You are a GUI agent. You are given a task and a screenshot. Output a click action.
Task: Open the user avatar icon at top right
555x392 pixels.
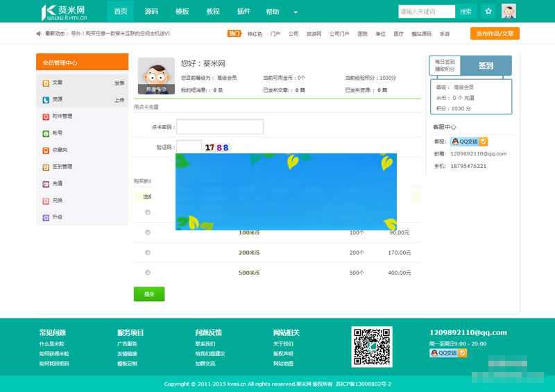coord(509,11)
